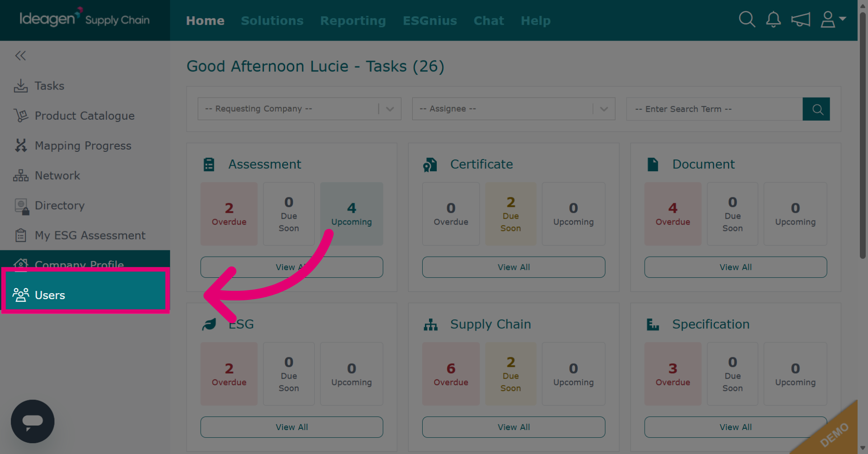Open the ESGnius menu

point(430,21)
